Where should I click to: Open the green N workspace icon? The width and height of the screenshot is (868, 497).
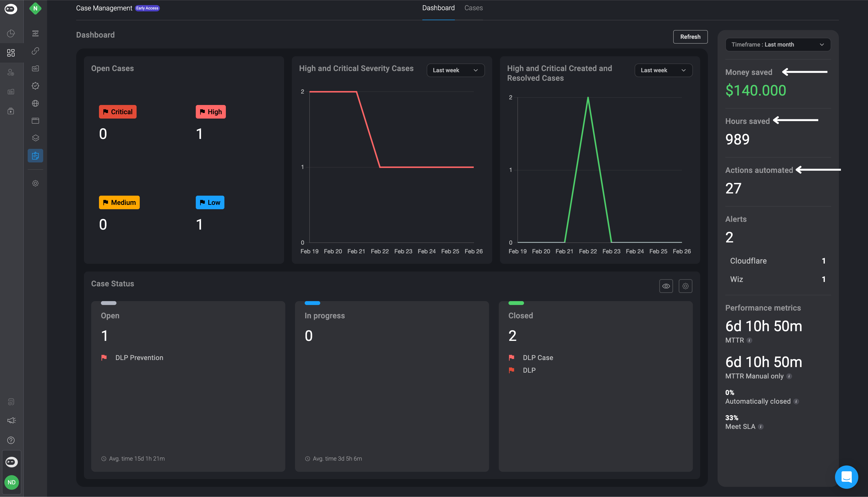point(35,8)
